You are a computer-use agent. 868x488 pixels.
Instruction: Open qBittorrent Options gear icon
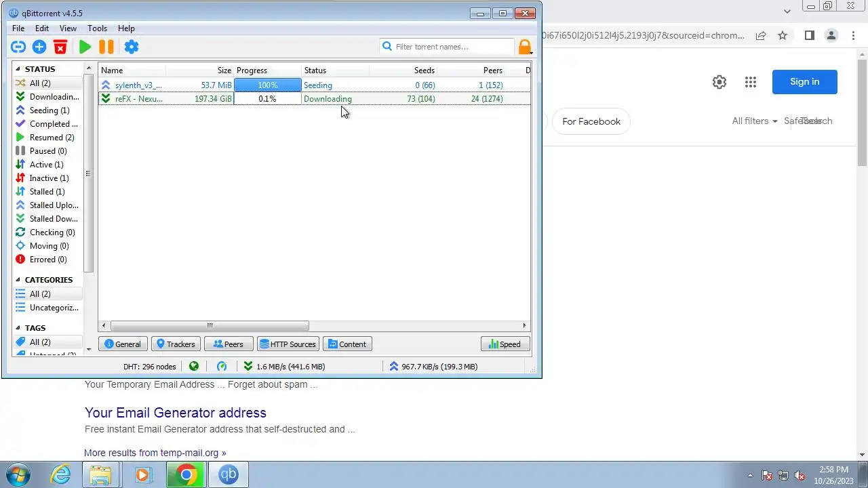click(132, 47)
